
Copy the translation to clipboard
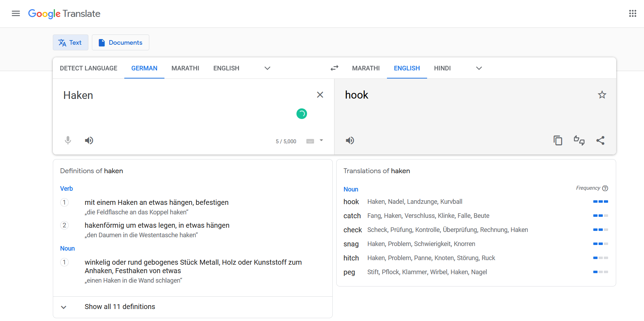558,140
